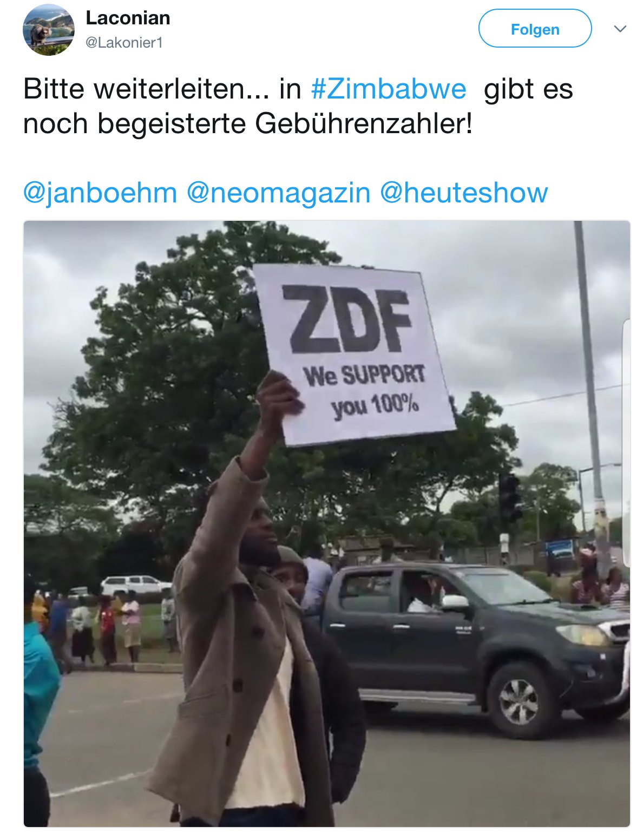The height and width of the screenshot is (840, 643).
Task: Open the Laconian profile avatar
Action: point(48,30)
